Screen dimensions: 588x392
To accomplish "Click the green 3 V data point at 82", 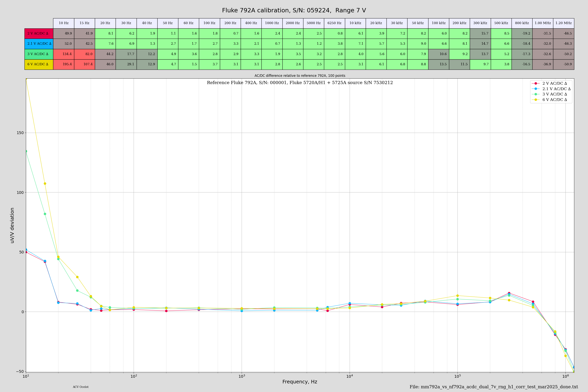I will [45, 214].
